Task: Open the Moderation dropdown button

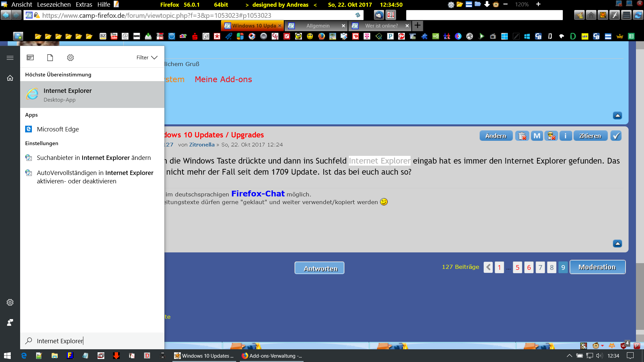Action: click(x=597, y=267)
